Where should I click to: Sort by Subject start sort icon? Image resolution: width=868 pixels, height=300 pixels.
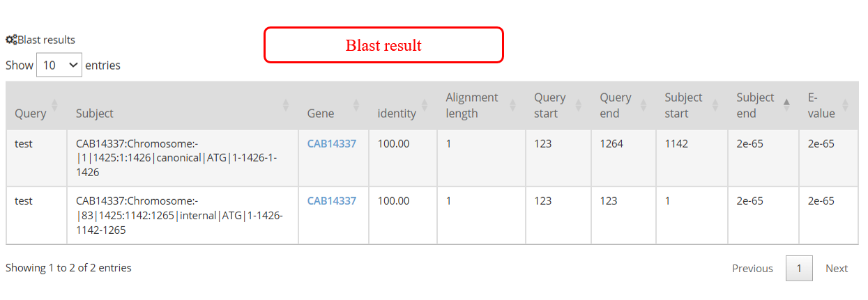pos(715,106)
